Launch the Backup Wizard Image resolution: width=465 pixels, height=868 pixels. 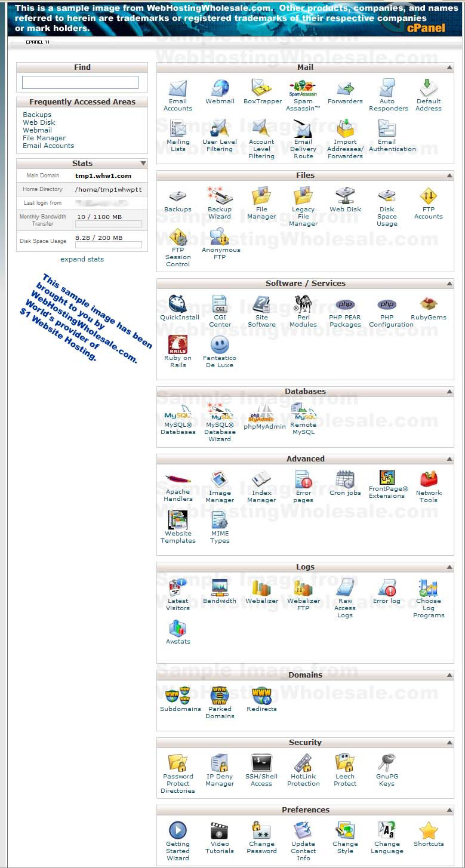point(220,204)
